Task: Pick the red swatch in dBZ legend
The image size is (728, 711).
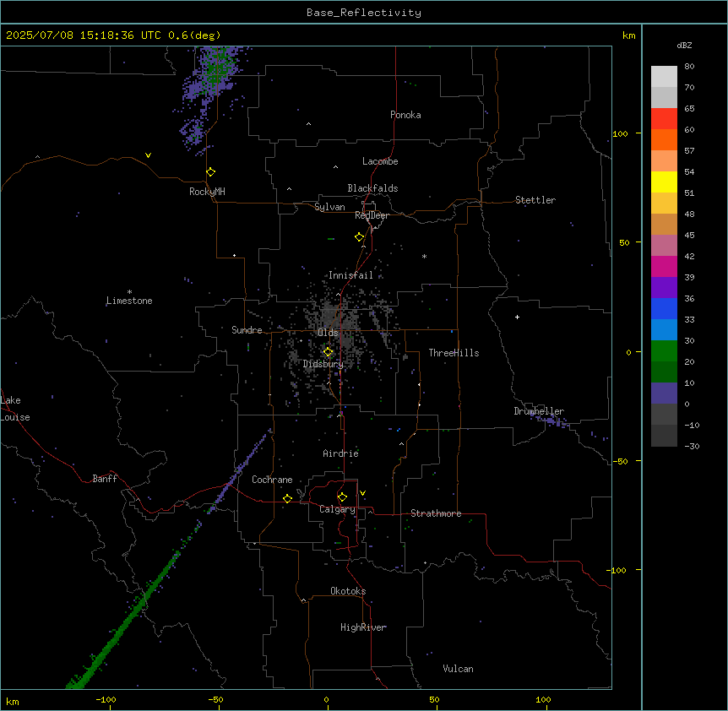Action: pos(664,119)
